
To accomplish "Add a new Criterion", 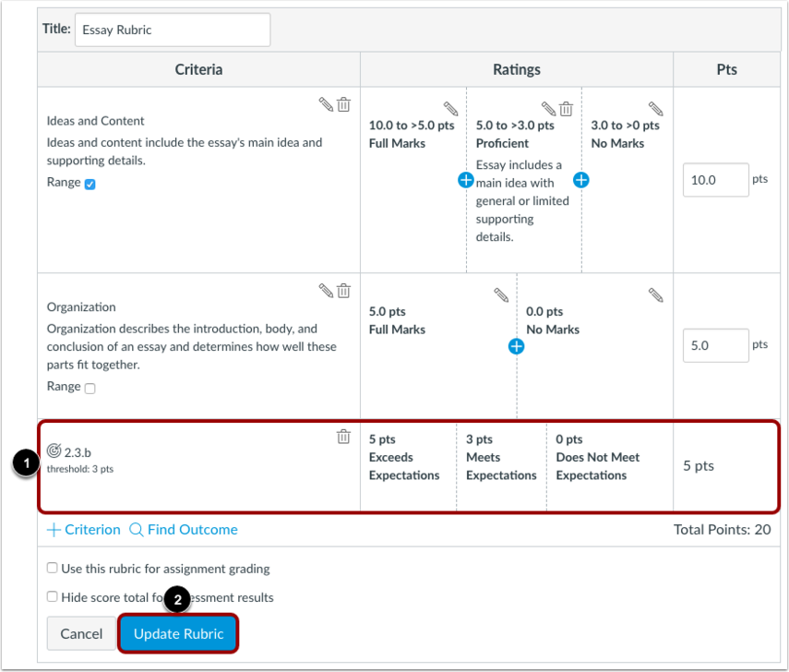I will pos(84,530).
